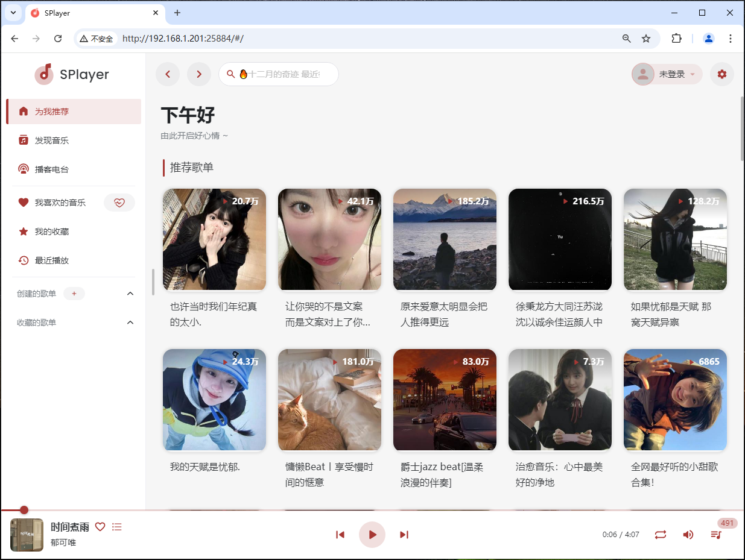Click the heartbeat mode icon beside 我喜欢的音乐
The image size is (745, 560).
pyautogui.click(x=119, y=203)
